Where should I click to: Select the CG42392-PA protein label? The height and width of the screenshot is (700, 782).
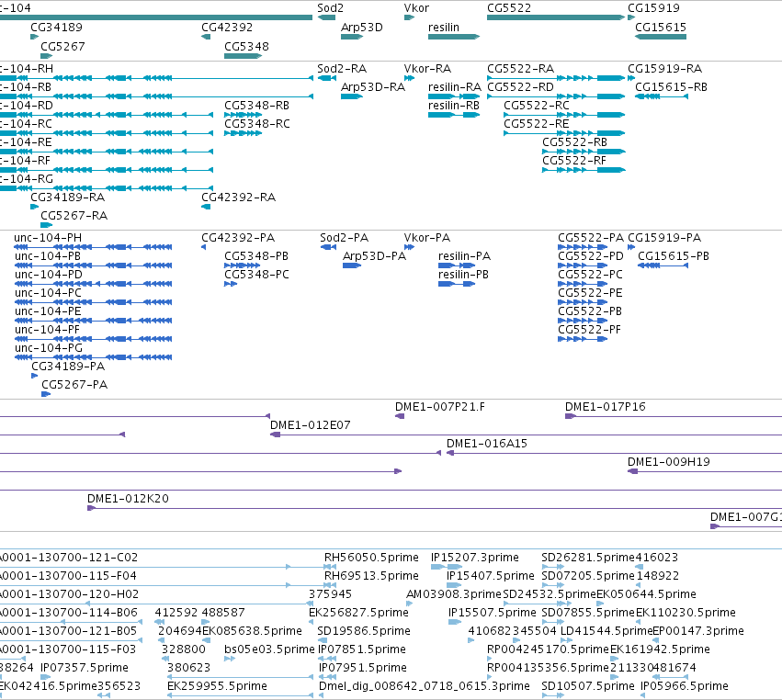(x=238, y=238)
